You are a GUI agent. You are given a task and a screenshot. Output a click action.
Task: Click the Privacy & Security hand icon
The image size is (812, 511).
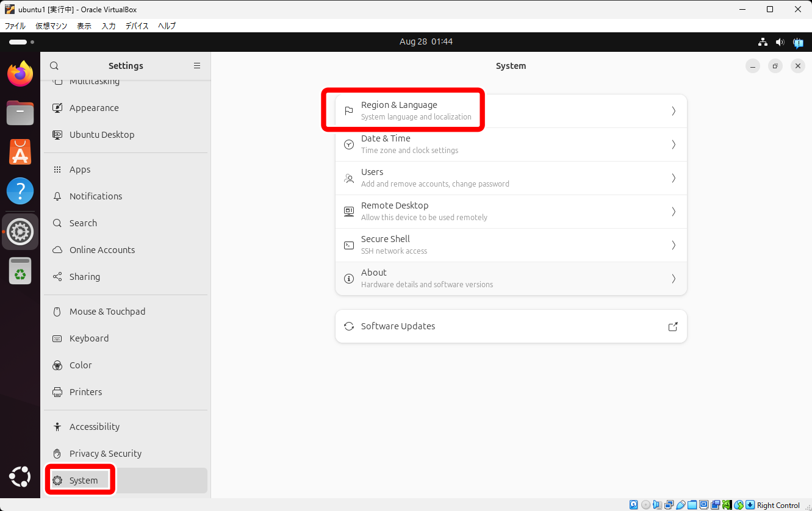pyautogui.click(x=57, y=454)
